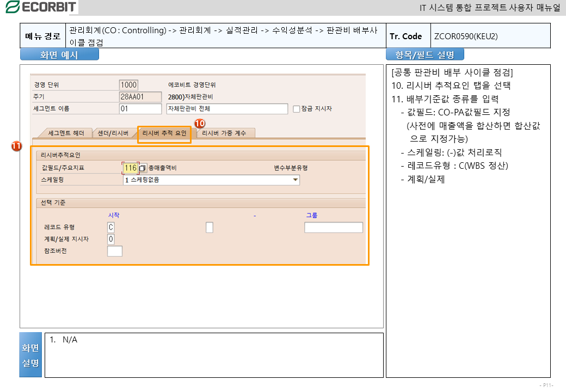The width and height of the screenshot is (566, 392).
Task: Focus the empty 레코드 유형 end-value field
Action: point(210,228)
